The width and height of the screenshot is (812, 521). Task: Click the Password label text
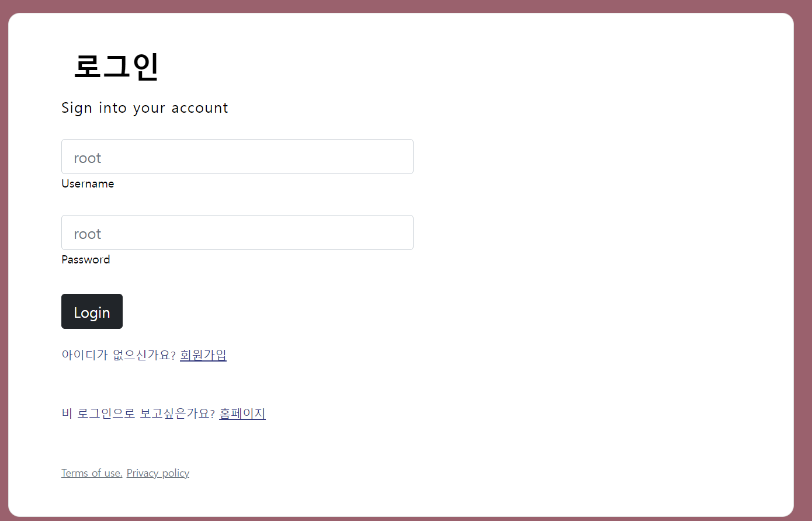tap(86, 259)
